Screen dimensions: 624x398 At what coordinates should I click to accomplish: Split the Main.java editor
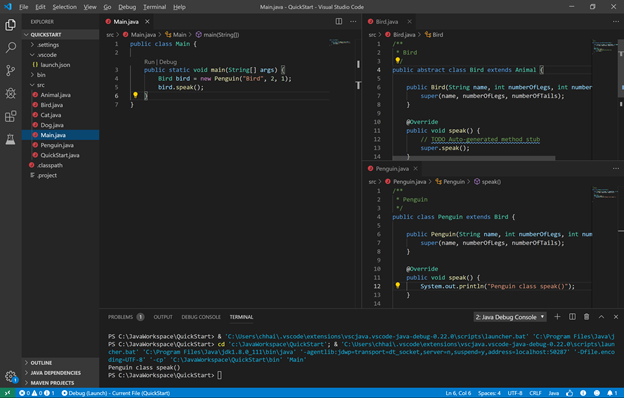click(x=339, y=21)
